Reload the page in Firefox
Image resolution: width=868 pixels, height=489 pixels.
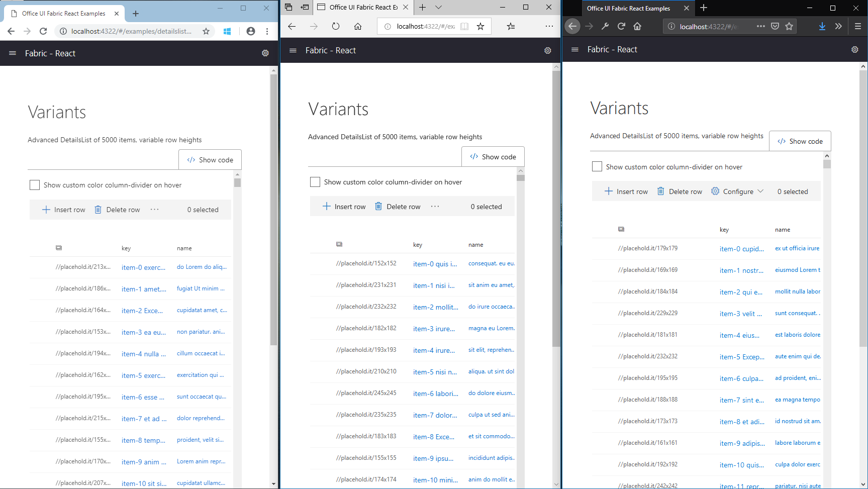coord(621,26)
